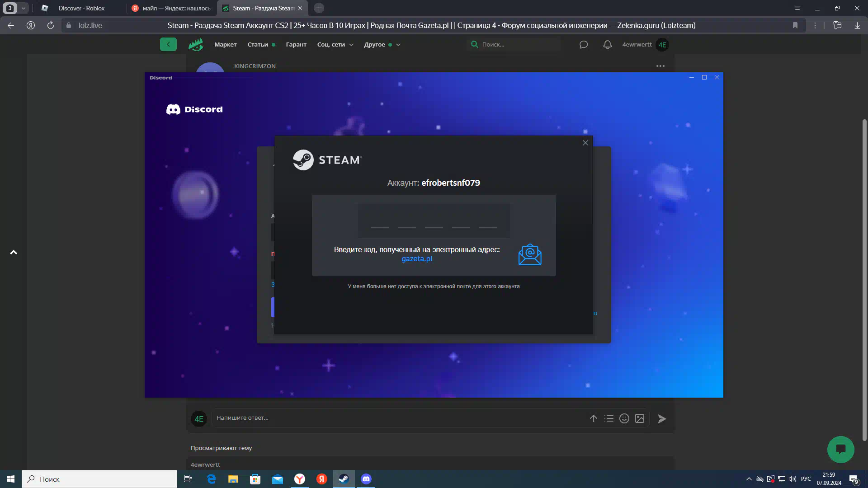
Task: Click the lolz.live address bar
Action: (x=90, y=25)
